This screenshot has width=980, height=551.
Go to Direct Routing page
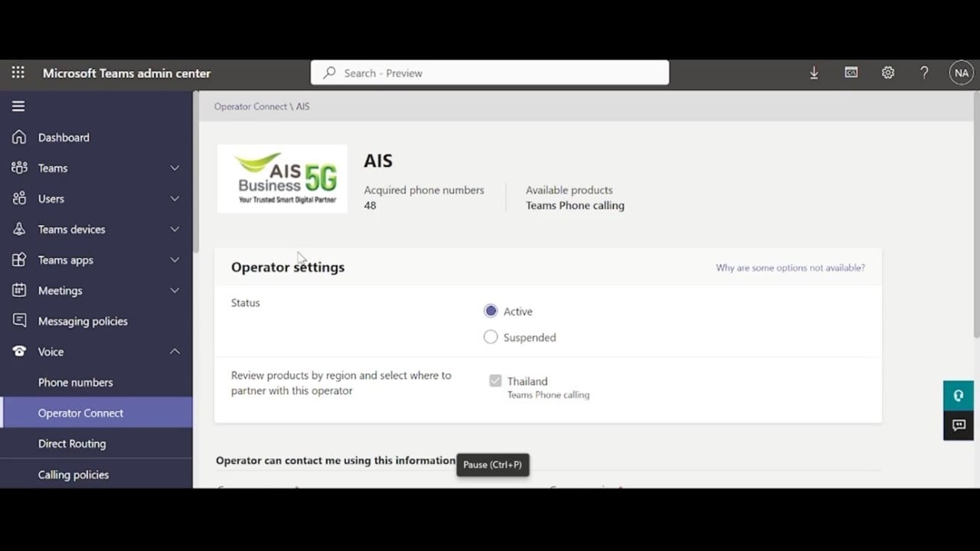(x=72, y=443)
